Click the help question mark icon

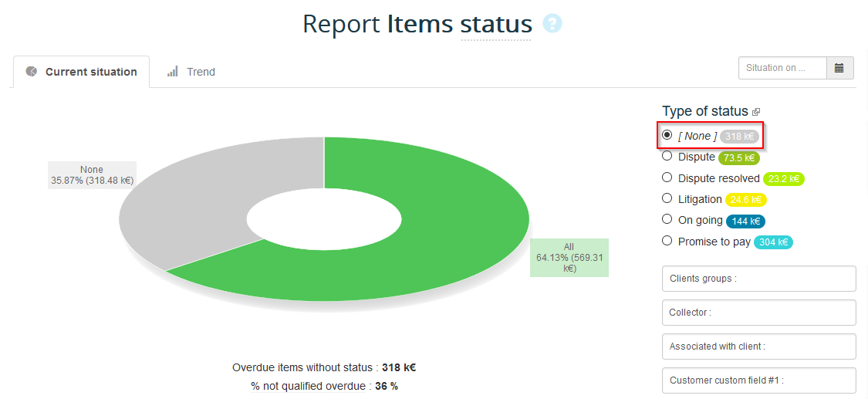pos(552,23)
